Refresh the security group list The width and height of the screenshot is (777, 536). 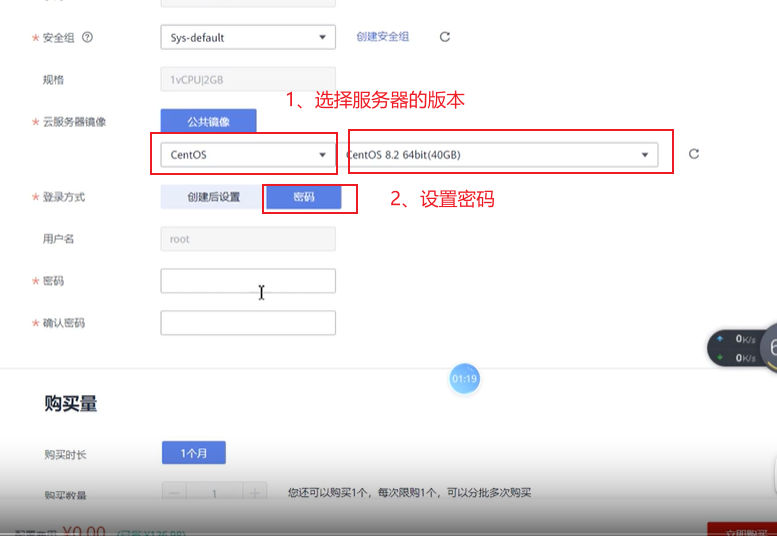tap(445, 37)
